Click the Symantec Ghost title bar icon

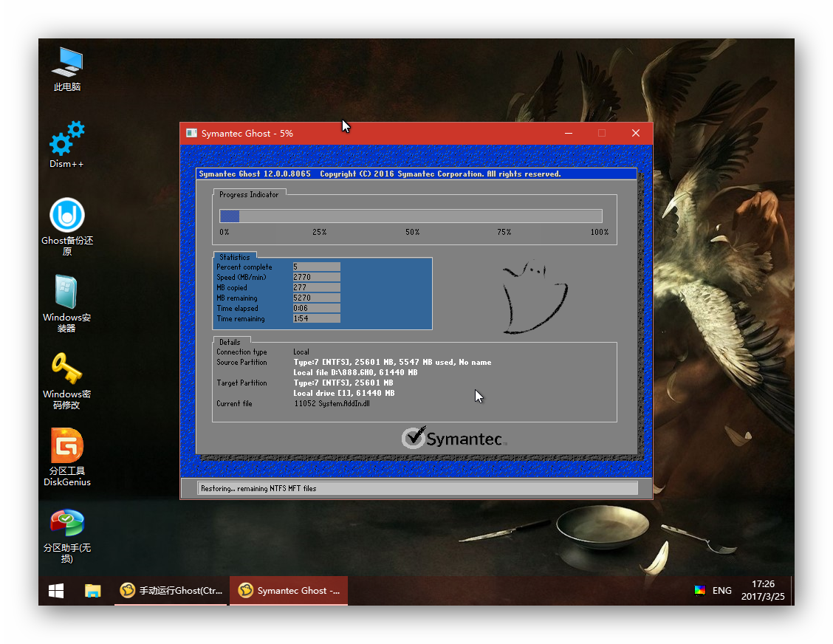[x=191, y=134]
